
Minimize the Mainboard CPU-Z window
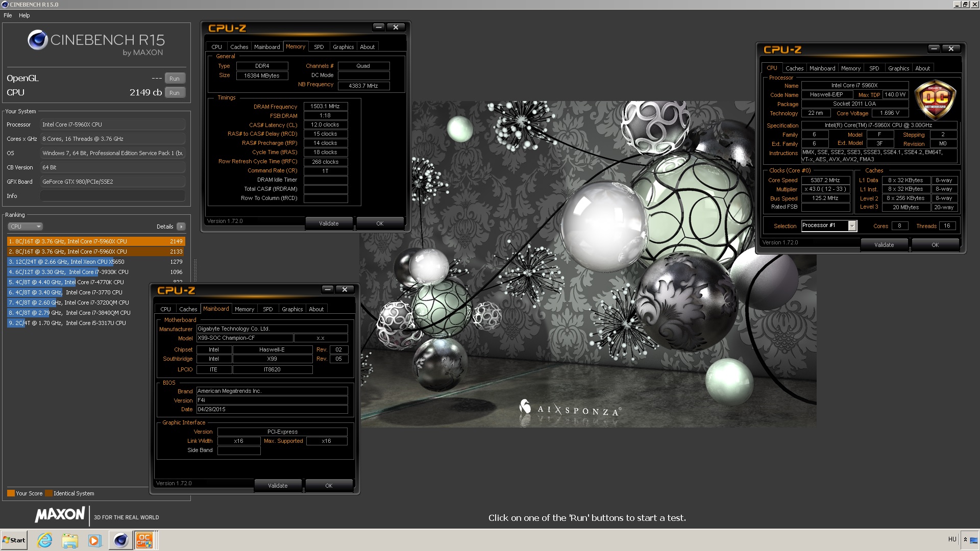coord(327,289)
